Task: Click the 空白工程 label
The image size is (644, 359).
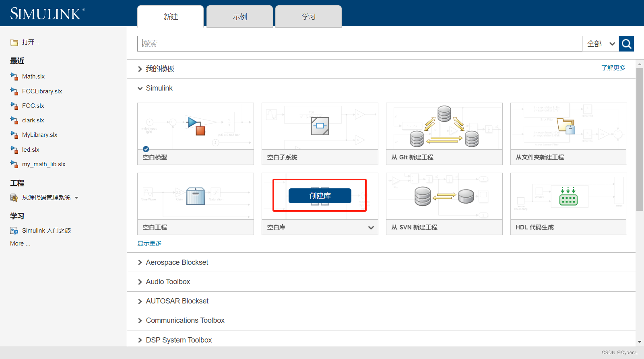Action: (x=155, y=227)
